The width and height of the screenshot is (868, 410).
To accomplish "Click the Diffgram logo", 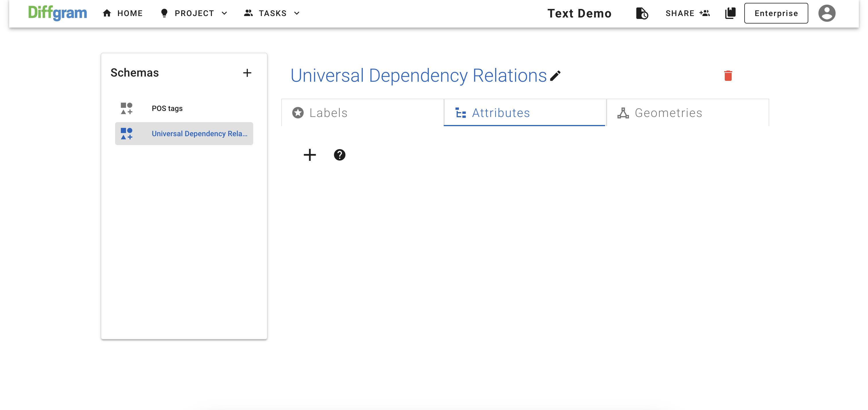I will (57, 13).
